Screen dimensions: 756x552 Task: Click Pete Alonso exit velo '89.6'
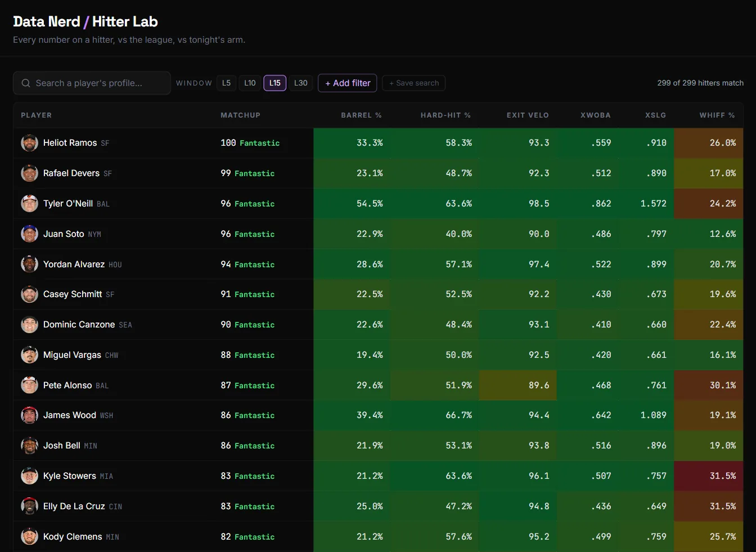539,385
